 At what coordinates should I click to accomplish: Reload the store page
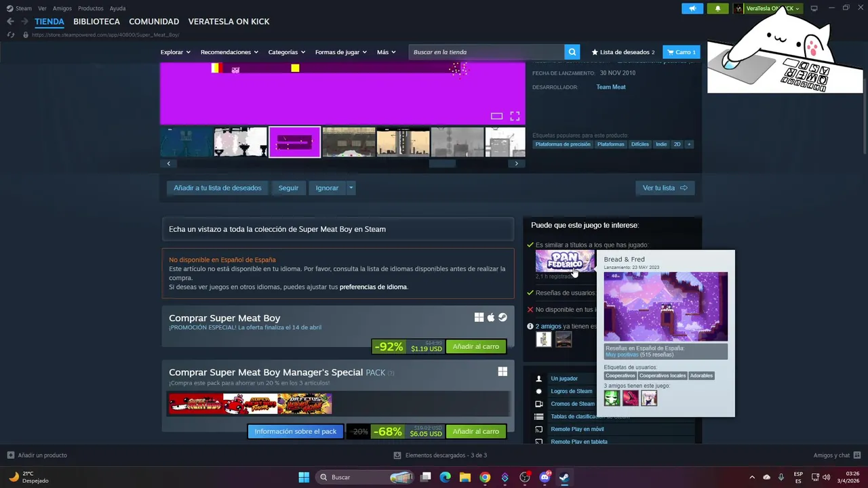(11, 35)
